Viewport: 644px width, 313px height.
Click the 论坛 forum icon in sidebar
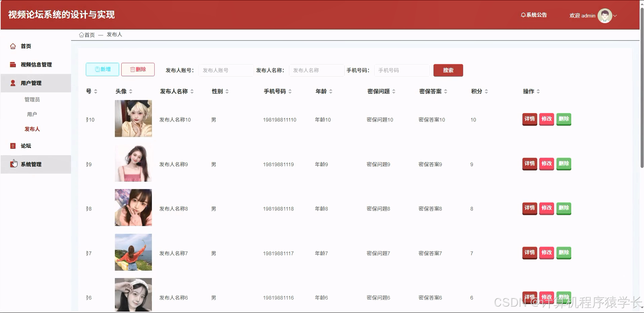pyautogui.click(x=13, y=146)
